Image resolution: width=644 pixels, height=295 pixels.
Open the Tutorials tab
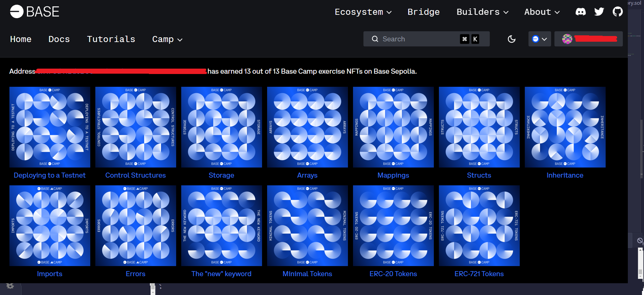tap(111, 39)
